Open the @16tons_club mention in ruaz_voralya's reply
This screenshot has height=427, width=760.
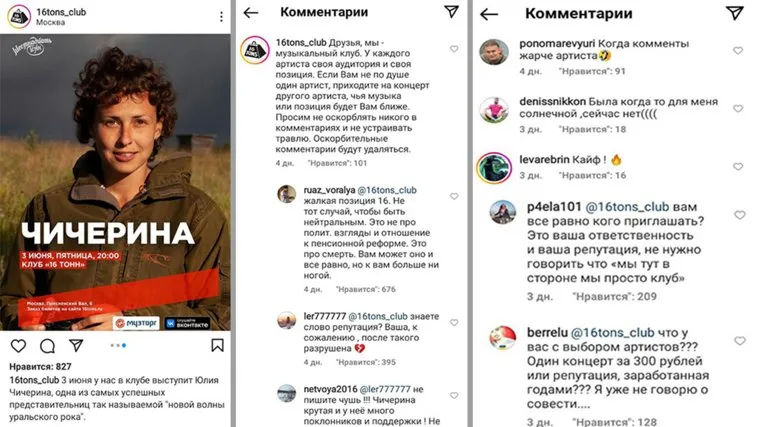(x=386, y=190)
